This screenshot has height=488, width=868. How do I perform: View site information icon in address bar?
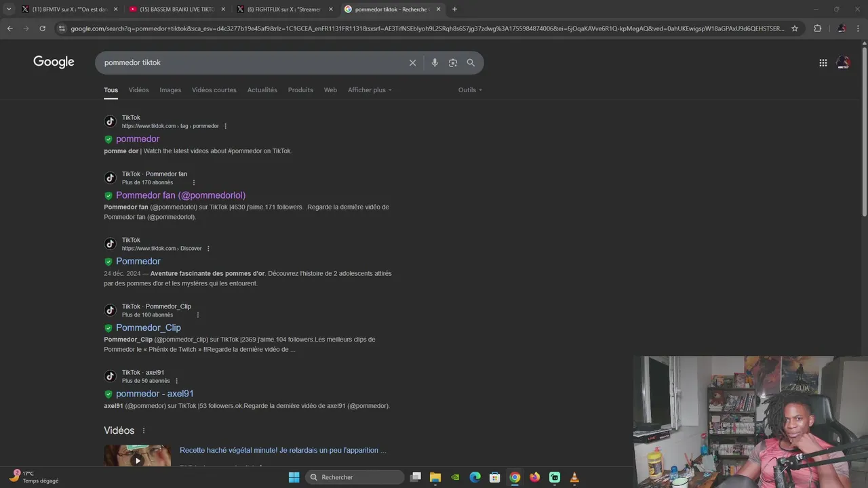tap(62, 28)
